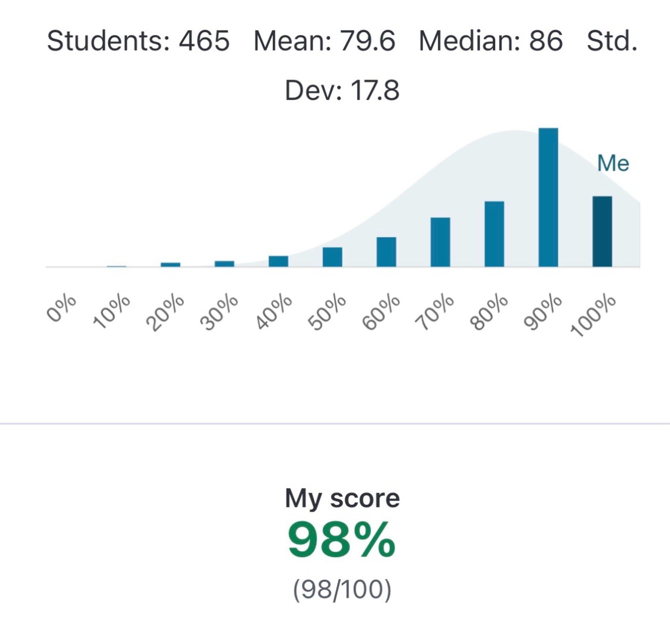Click the tiny histogram bar above 20%
Screen dimensions: 670x644
tap(170, 265)
